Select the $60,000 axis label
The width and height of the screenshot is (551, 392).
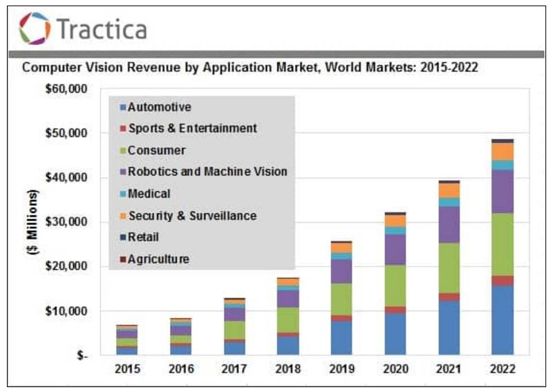pos(66,89)
